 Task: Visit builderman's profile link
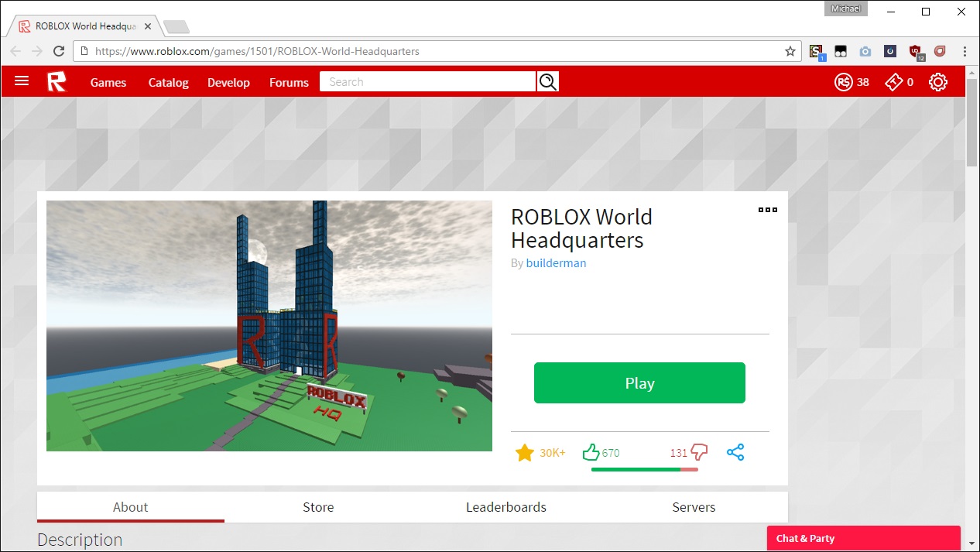tap(556, 263)
